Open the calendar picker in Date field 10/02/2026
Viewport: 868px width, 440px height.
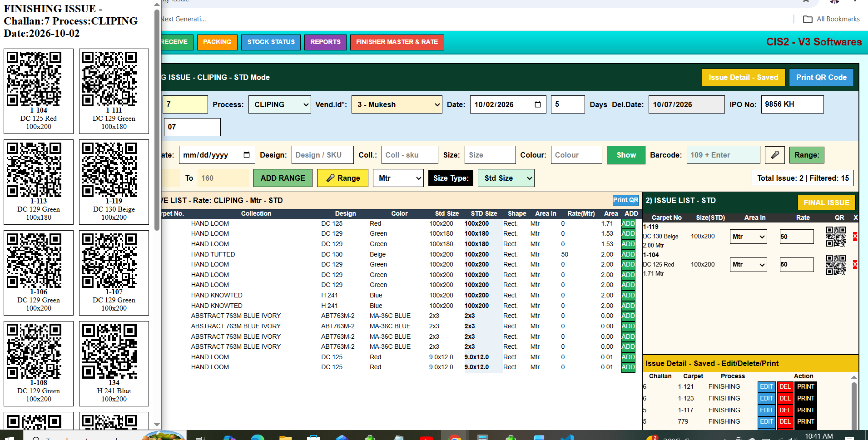point(538,104)
